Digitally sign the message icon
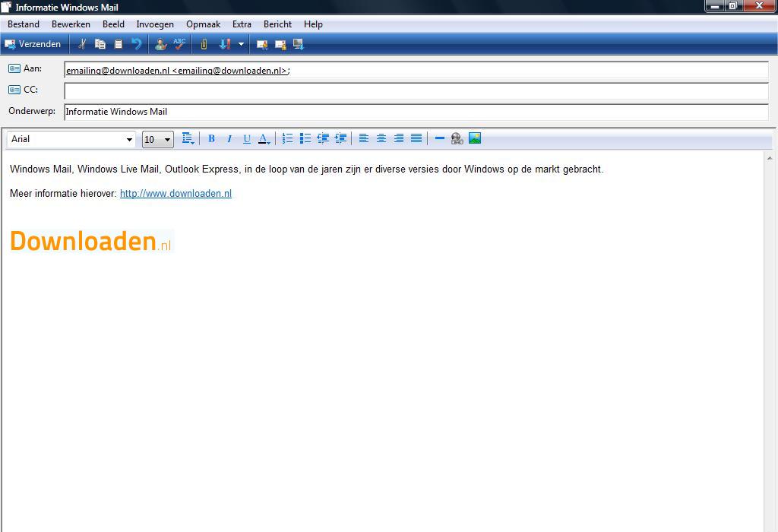778x532 pixels. tap(262, 45)
